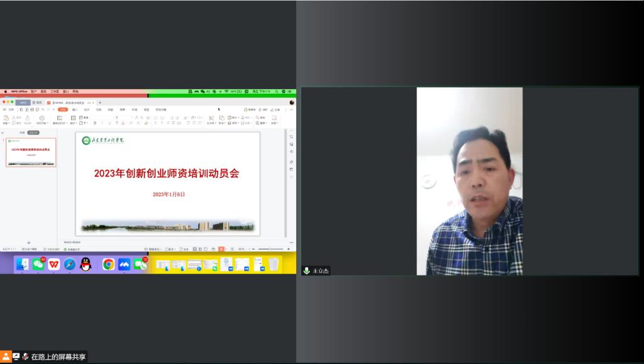Launch WPS Office from the dock

[54, 265]
